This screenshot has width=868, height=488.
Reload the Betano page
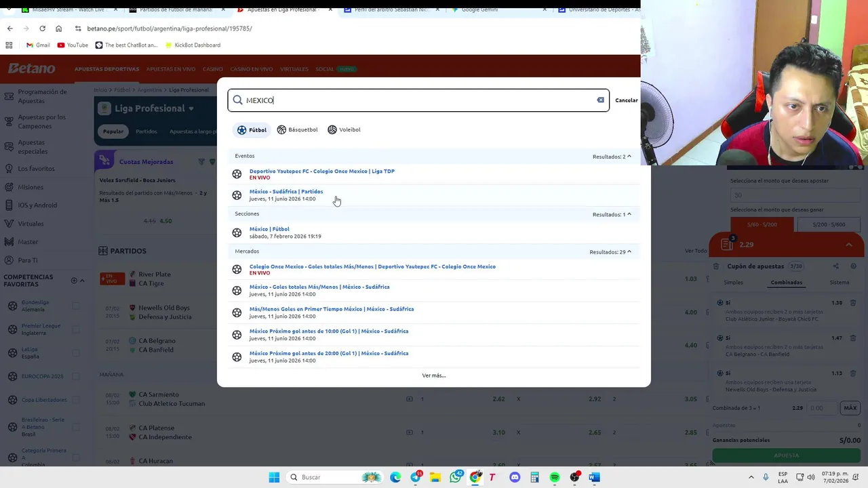(42, 28)
